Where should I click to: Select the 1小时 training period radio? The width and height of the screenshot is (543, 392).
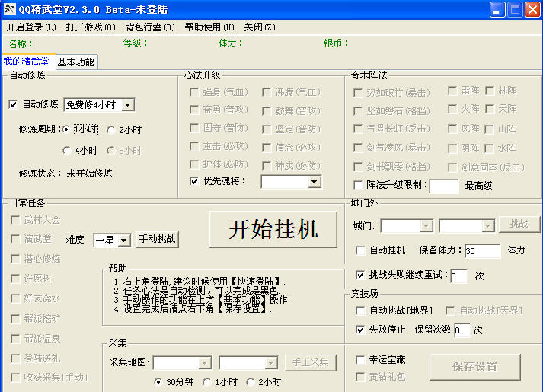(x=66, y=129)
